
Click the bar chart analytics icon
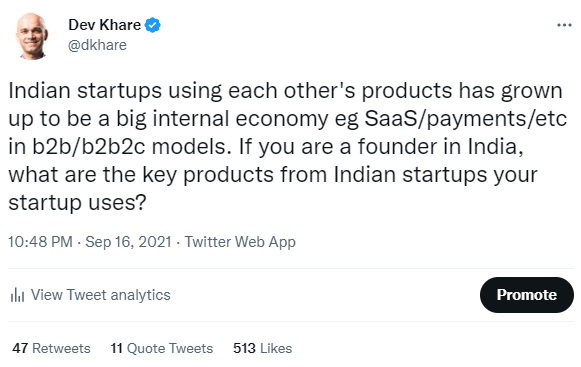click(x=17, y=295)
